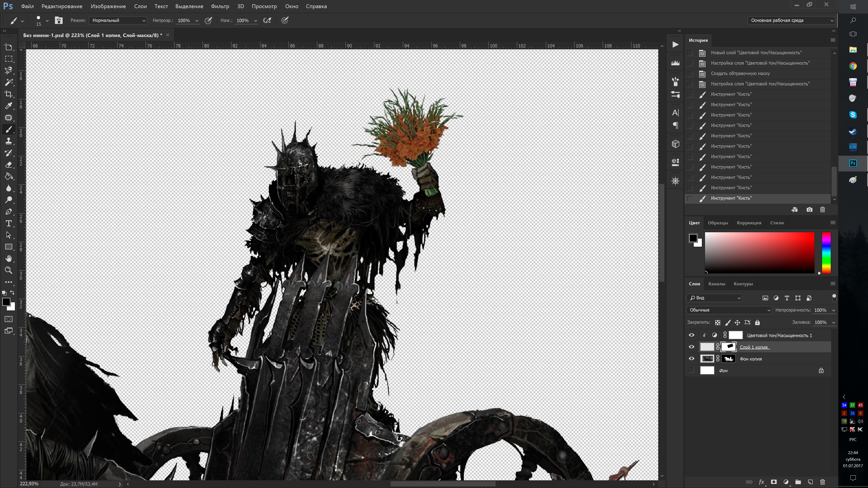Add a layer style (fx)
Viewport: 868px width, 488px height.
click(x=761, y=482)
